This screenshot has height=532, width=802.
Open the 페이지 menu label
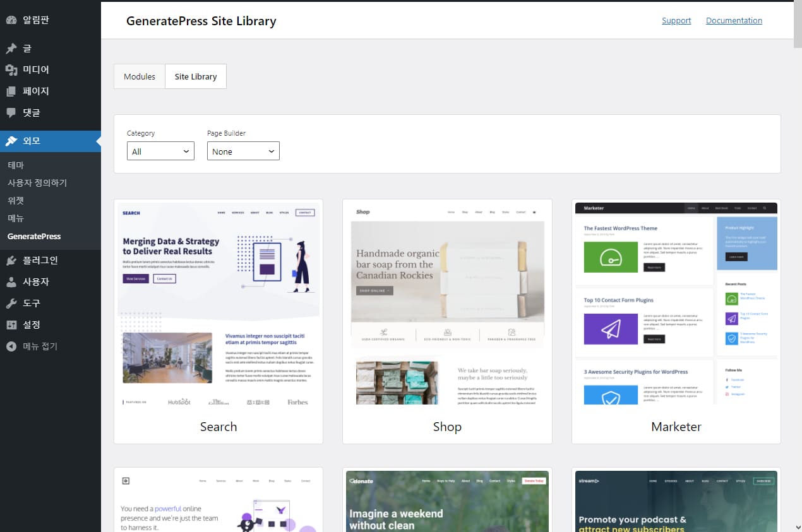(36, 92)
